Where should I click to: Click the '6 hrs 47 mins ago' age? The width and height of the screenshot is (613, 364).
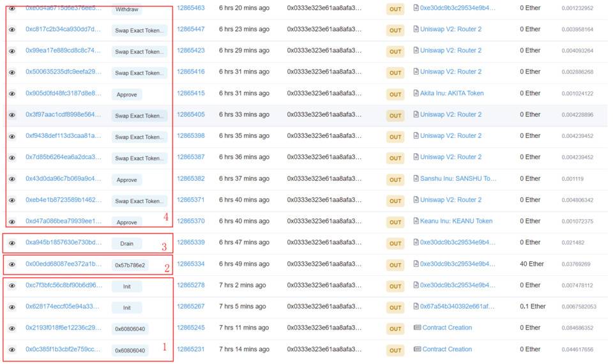click(244, 243)
